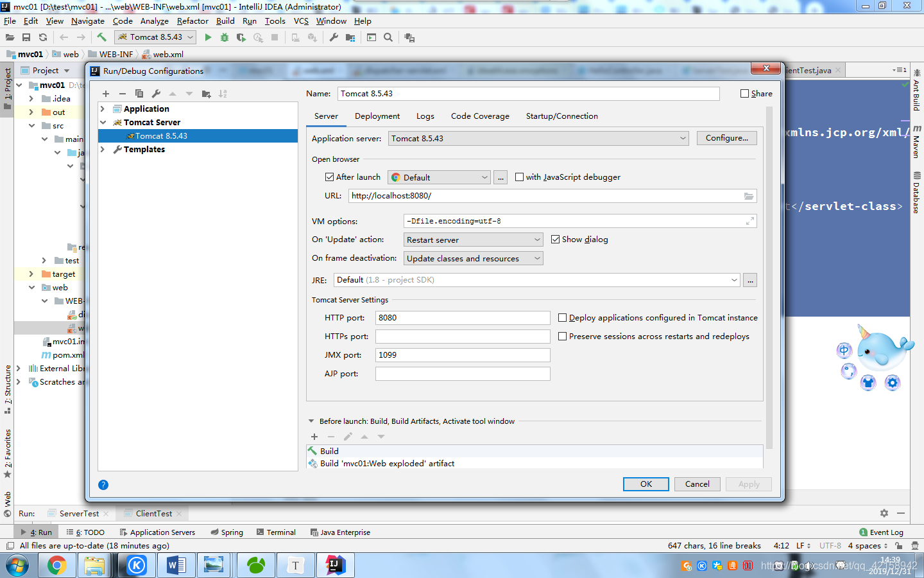
Task: Click OK button in dialog
Action: pyautogui.click(x=646, y=484)
